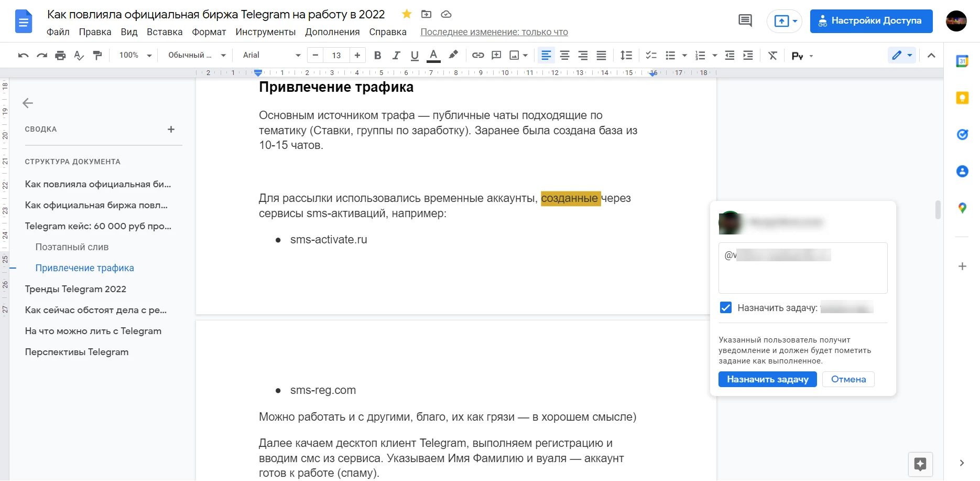Click the Undo arrow icon

[23, 56]
